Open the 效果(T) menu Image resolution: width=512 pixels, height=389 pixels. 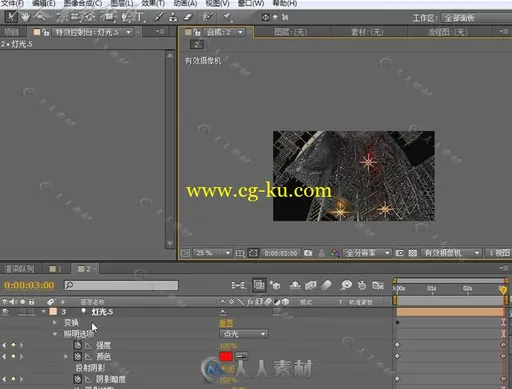(x=153, y=4)
